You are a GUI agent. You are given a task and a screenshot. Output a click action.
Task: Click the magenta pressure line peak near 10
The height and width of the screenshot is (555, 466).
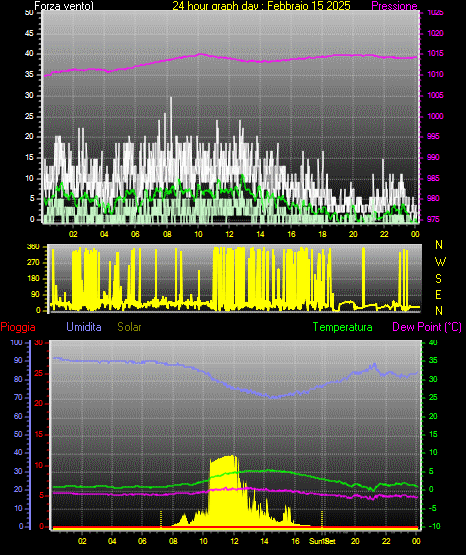200,54
